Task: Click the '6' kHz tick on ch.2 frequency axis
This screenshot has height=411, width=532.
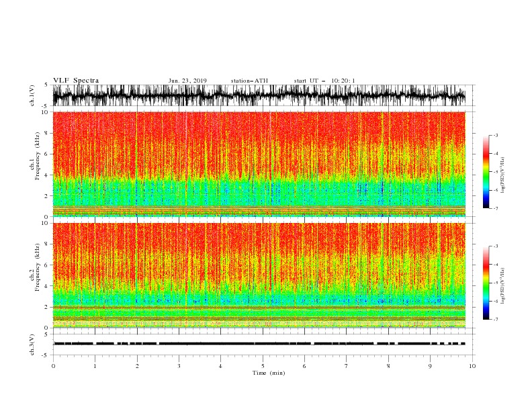Action: point(46,265)
